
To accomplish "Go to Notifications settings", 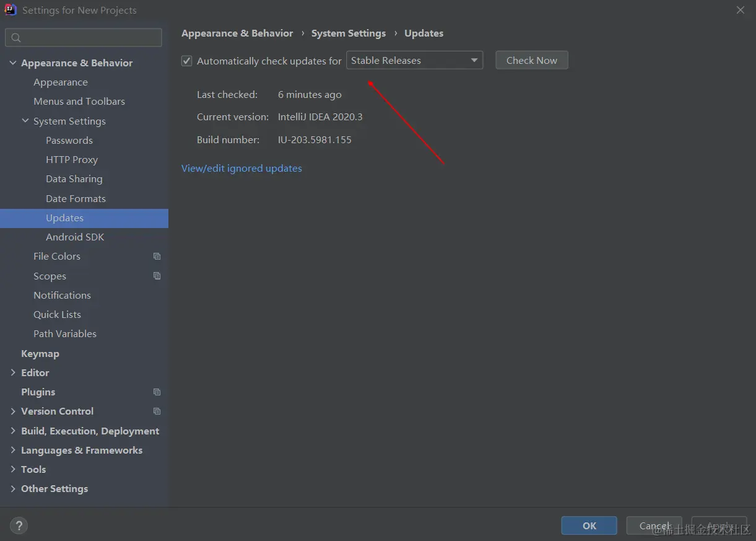I will (x=62, y=295).
